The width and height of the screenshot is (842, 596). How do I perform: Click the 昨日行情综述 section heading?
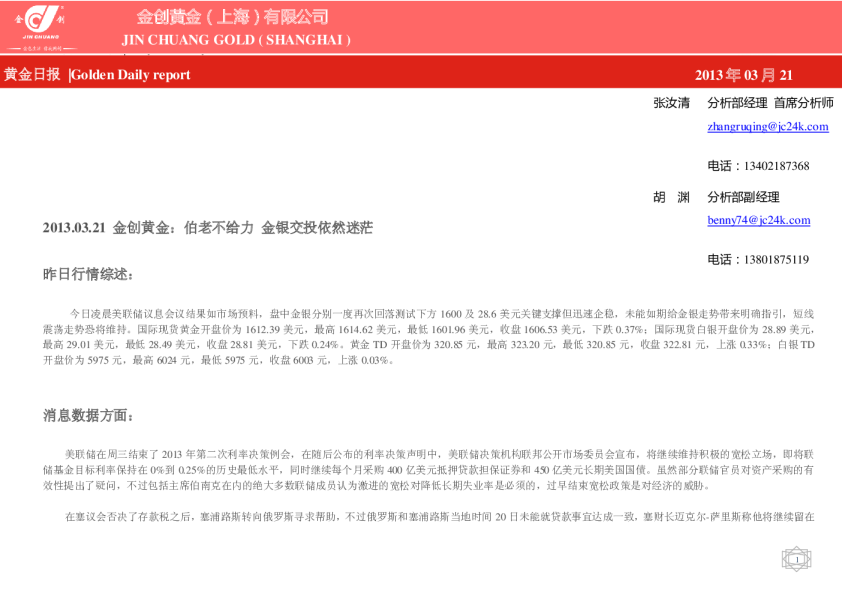pos(87,274)
